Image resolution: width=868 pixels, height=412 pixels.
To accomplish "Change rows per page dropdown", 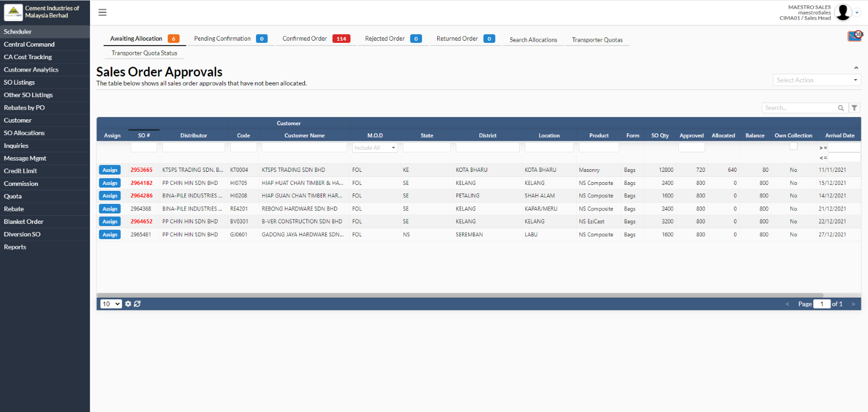I will [x=111, y=304].
